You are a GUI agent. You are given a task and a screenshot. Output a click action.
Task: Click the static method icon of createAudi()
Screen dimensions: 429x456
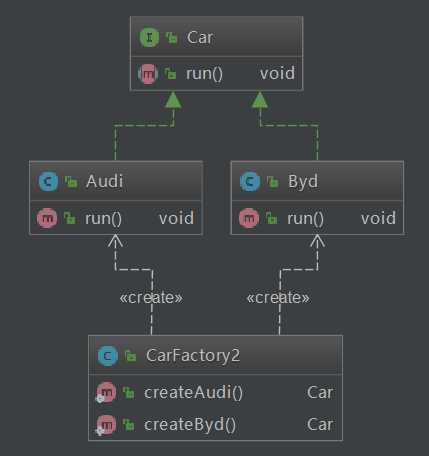pyautogui.click(x=106, y=393)
